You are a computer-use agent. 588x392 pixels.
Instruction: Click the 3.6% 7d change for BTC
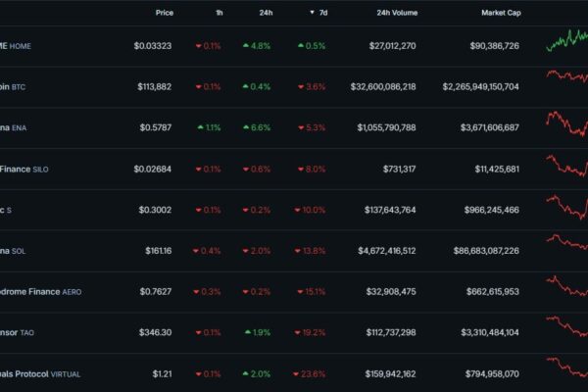pos(312,86)
